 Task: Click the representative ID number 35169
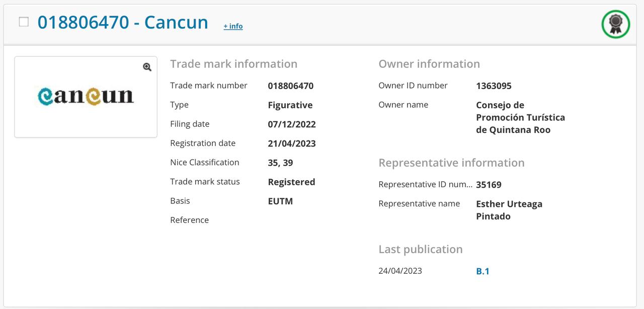tap(489, 185)
